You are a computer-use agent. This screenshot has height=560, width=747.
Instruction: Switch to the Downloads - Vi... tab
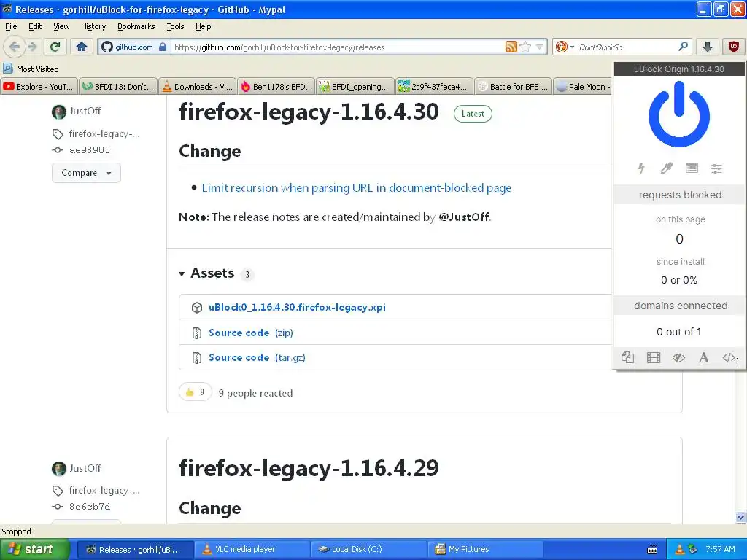pos(197,86)
